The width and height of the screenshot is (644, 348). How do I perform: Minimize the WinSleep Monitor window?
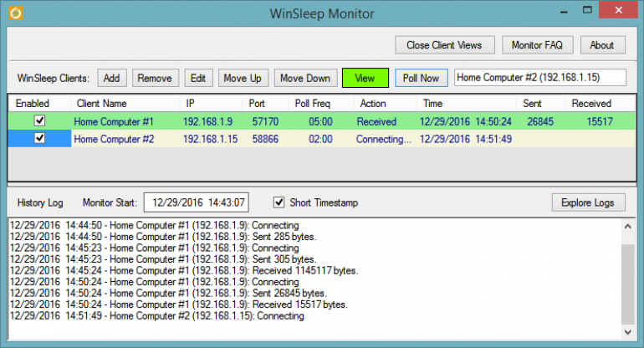[x=564, y=11]
